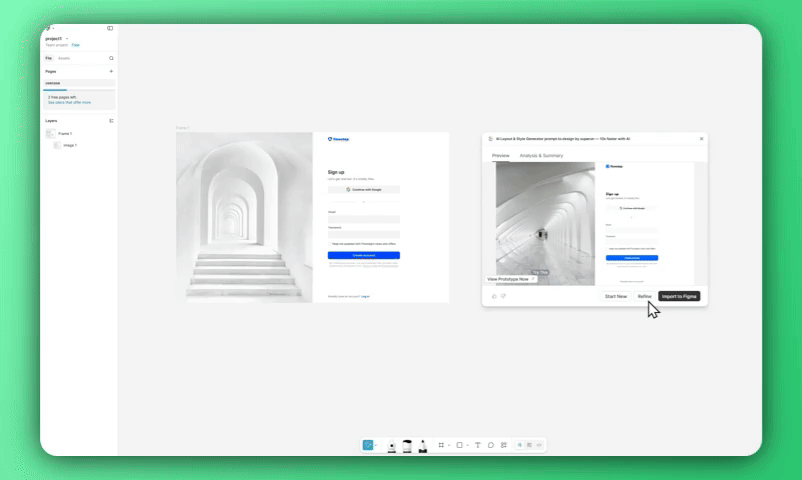Viewport: 802px width, 480px height.
Task: Click the Log in link in Frame 1
Action: click(365, 296)
